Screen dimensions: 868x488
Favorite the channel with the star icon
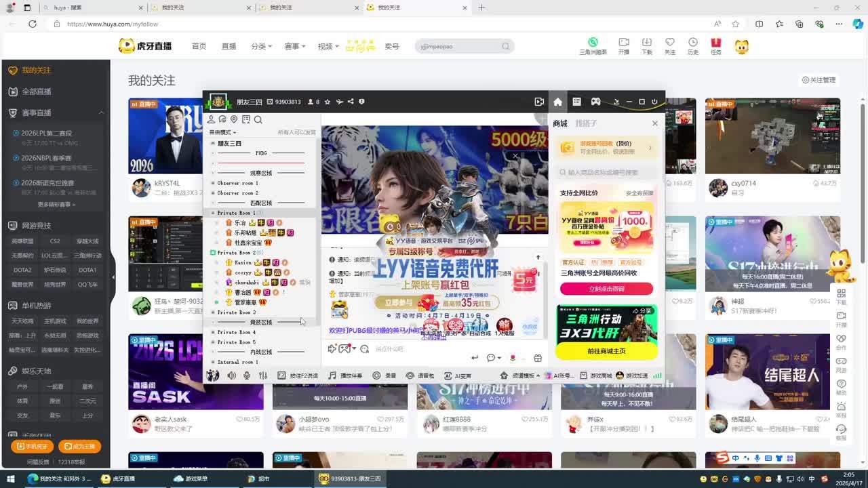click(328, 102)
